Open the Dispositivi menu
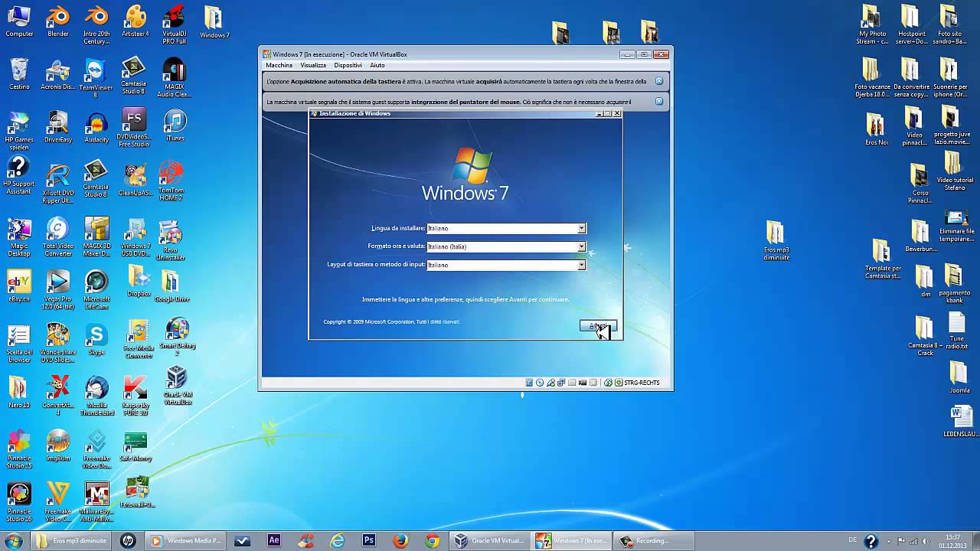Screen dimensions: 980x551 click(348, 65)
